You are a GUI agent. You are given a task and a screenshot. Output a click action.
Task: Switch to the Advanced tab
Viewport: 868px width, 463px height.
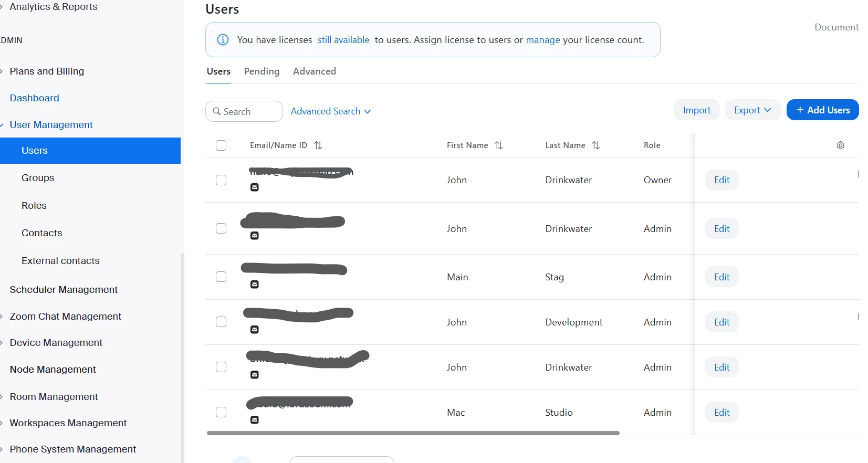pyautogui.click(x=315, y=71)
